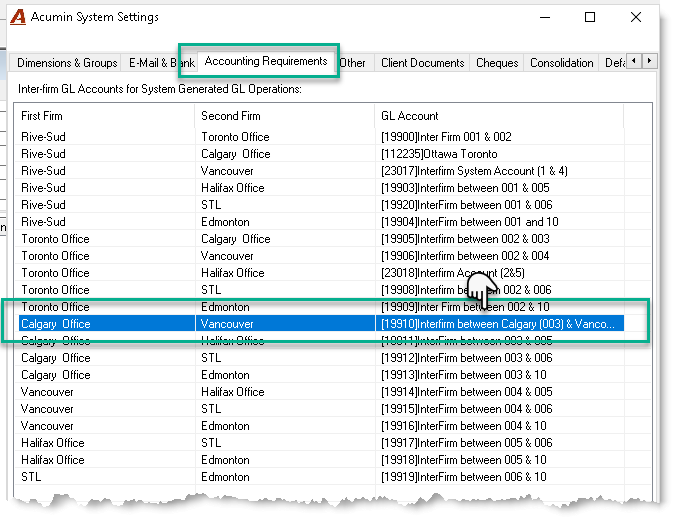
Task: Click the Second Firm column header
Action: 285,116
